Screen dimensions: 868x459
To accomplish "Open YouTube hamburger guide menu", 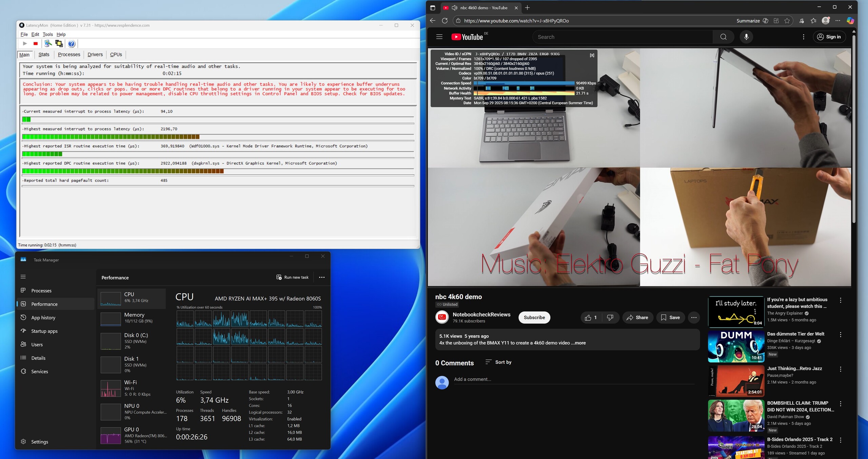I will tap(439, 37).
